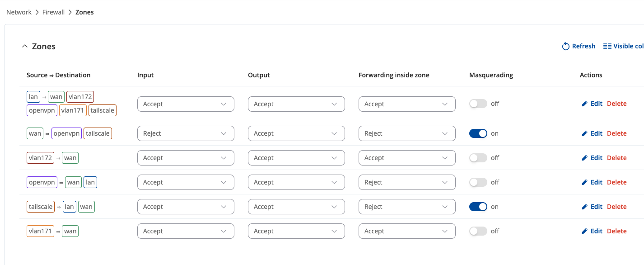
Task: Disable masquerading on the wan zone
Action: point(478,133)
